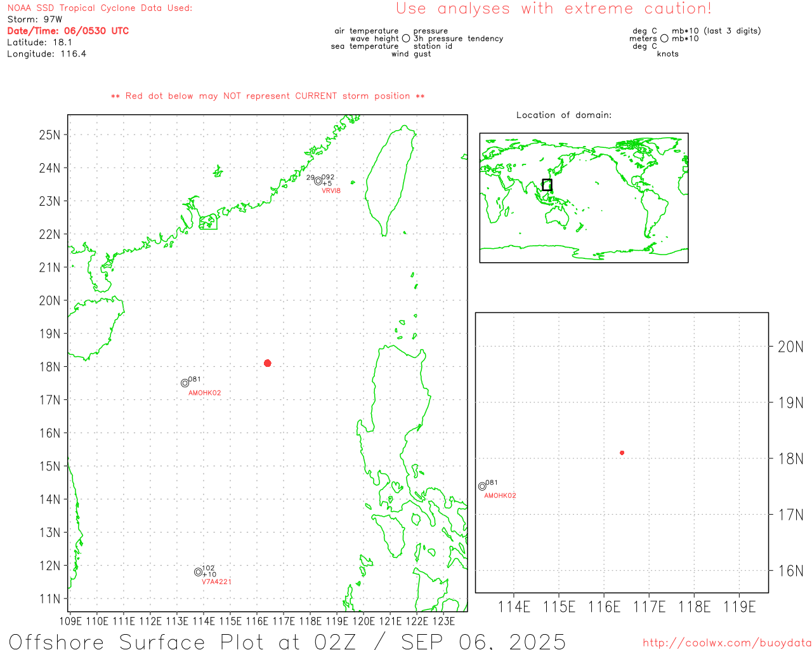Screen dimensions: 812x650
Task: Click the '20N' label on inset map axis
Action: [790, 347]
